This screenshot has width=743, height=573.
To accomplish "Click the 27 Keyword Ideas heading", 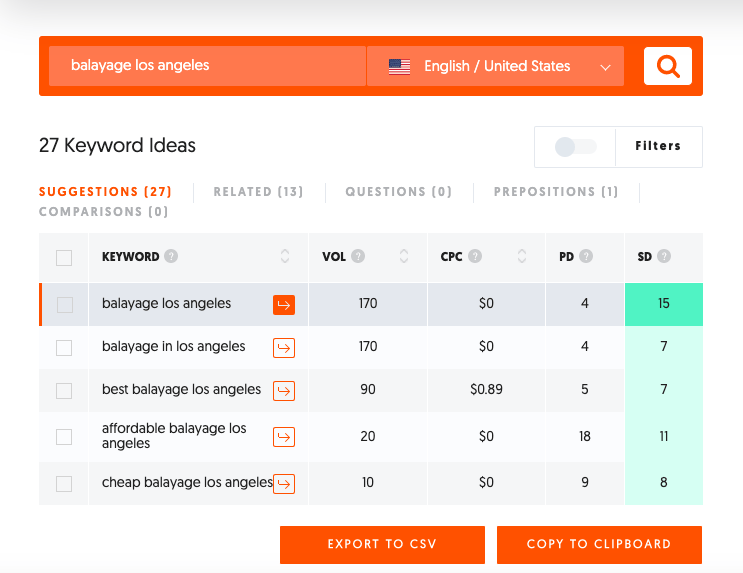I will click(x=117, y=146).
